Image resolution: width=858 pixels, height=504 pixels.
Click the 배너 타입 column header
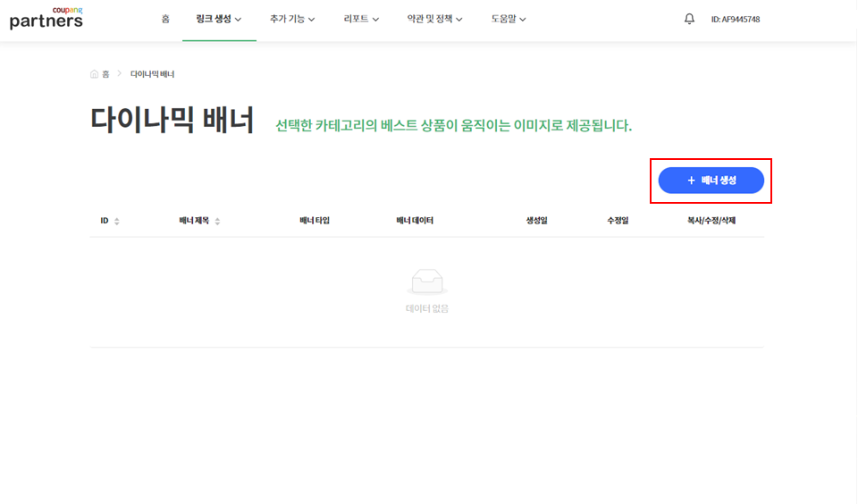click(x=315, y=221)
